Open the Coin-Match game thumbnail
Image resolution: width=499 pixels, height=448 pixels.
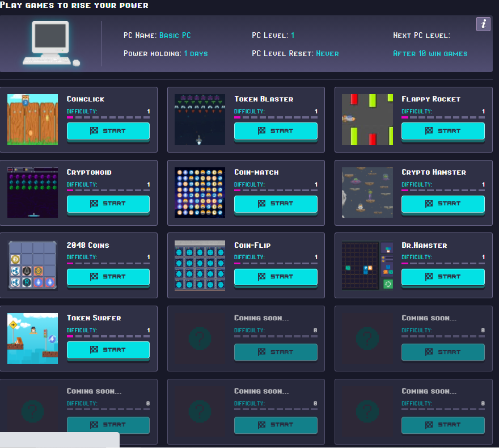pos(200,192)
